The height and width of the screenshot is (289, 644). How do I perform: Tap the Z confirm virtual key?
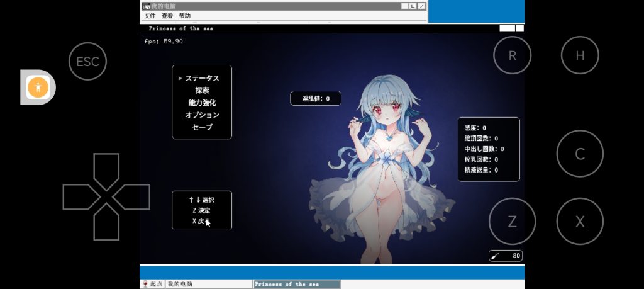click(x=512, y=222)
